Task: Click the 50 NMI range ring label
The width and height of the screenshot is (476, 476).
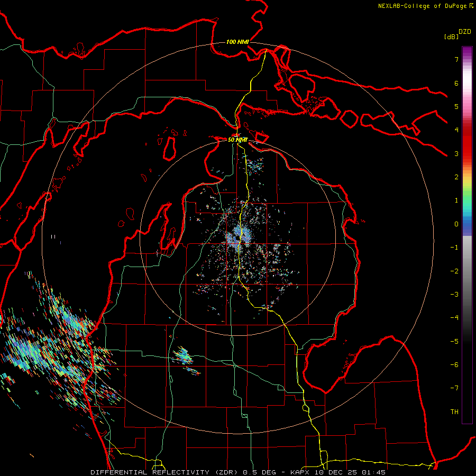Action: pos(237,140)
